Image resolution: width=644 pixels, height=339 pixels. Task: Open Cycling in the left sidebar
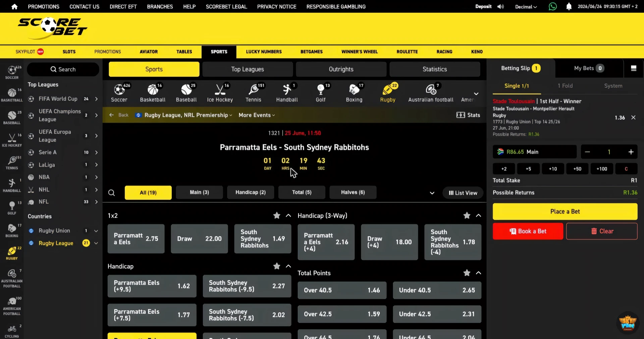pos(12,331)
